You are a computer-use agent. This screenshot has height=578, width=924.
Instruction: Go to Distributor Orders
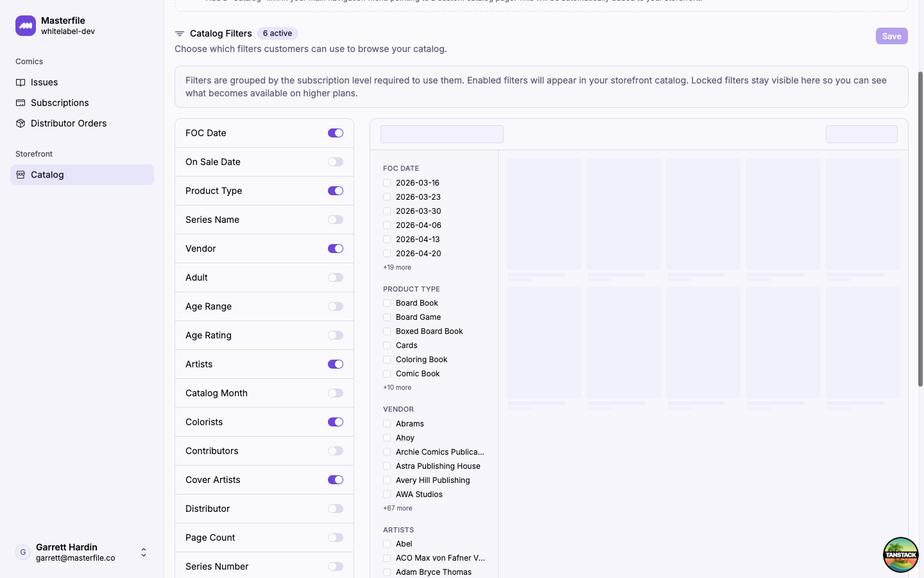tap(82, 123)
